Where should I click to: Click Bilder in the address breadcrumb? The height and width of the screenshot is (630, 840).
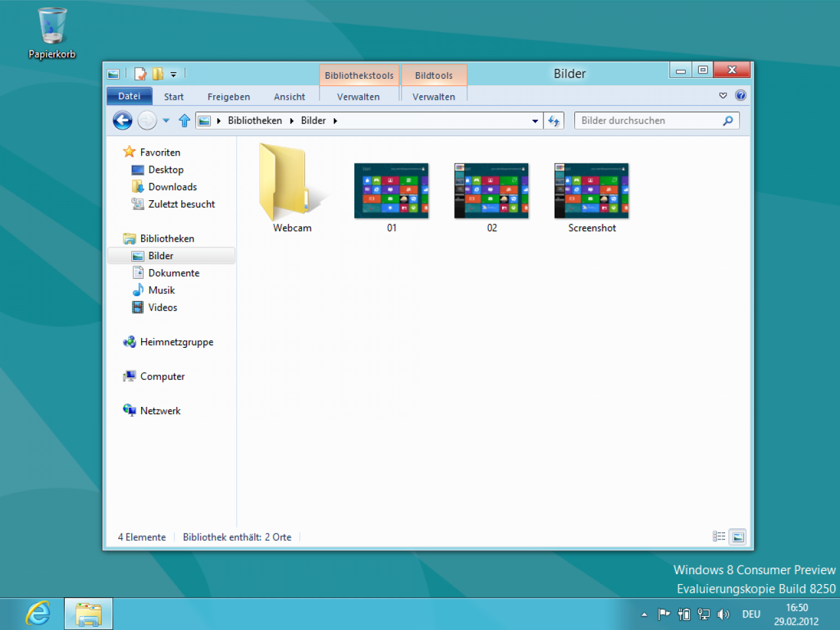tap(313, 121)
